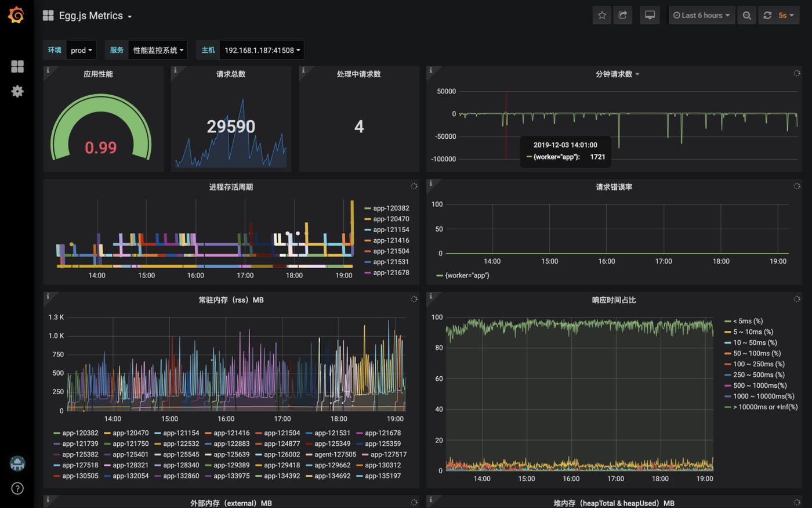Refresh the dashboard with the refresh icon
The height and width of the screenshot is (508, 812).
pos(767,15)
